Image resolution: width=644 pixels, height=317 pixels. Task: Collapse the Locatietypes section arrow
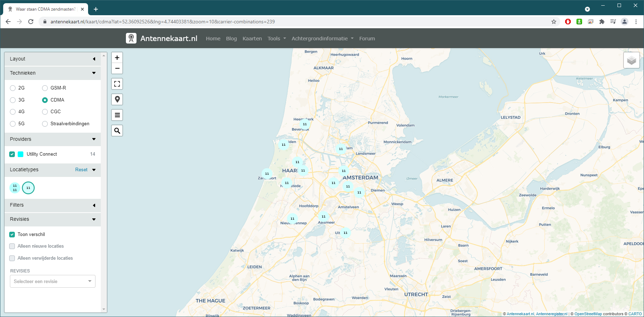(x=94, y=170)
